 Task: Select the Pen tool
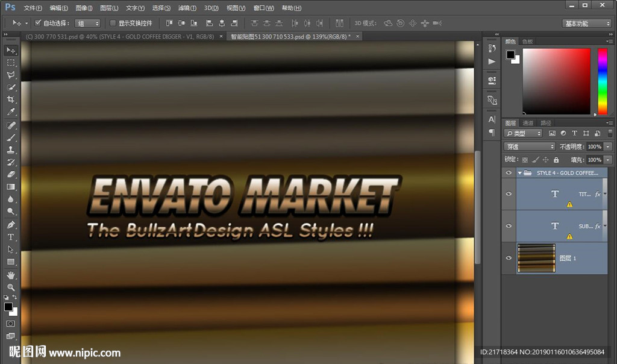(11, 225)
